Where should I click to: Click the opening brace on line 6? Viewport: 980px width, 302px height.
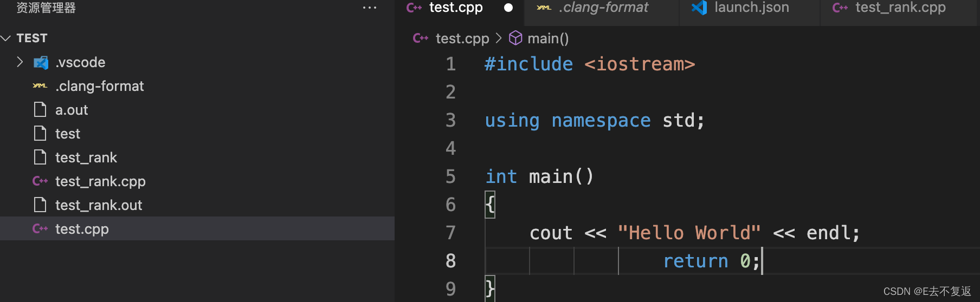click(x=490, y=205)
